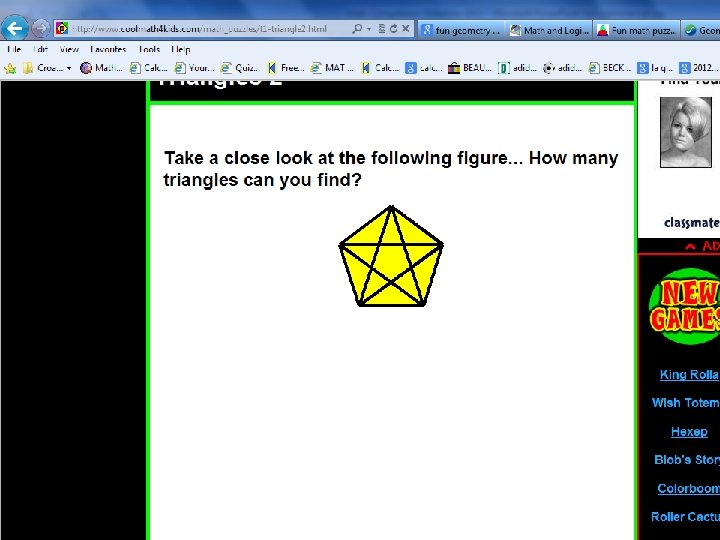
Task: Click the yellow pentagon star figure
Action: click(x=391, y=256)
